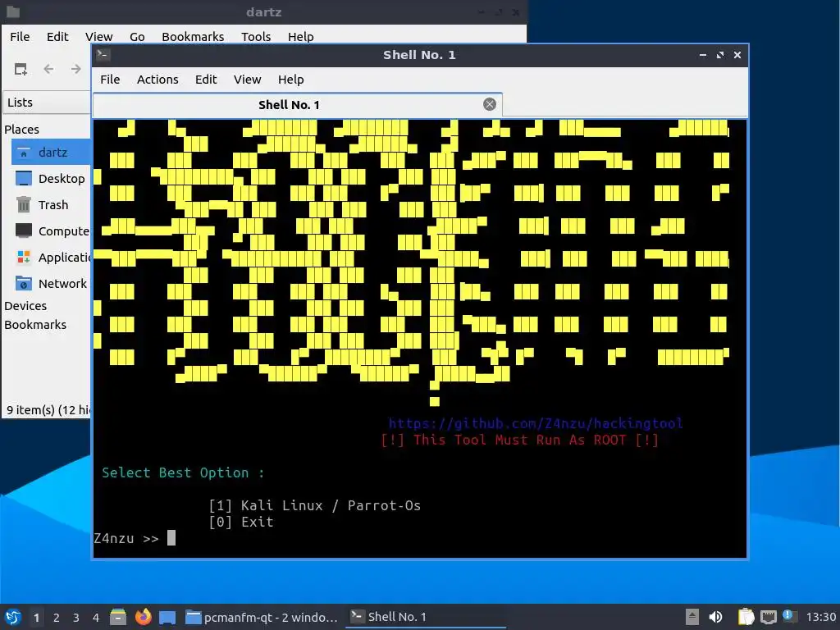The width and height of the screenshot is (840, 630).
Task: Open the Help menu in the dartz file manager
Action: click(x=300, y=37)
